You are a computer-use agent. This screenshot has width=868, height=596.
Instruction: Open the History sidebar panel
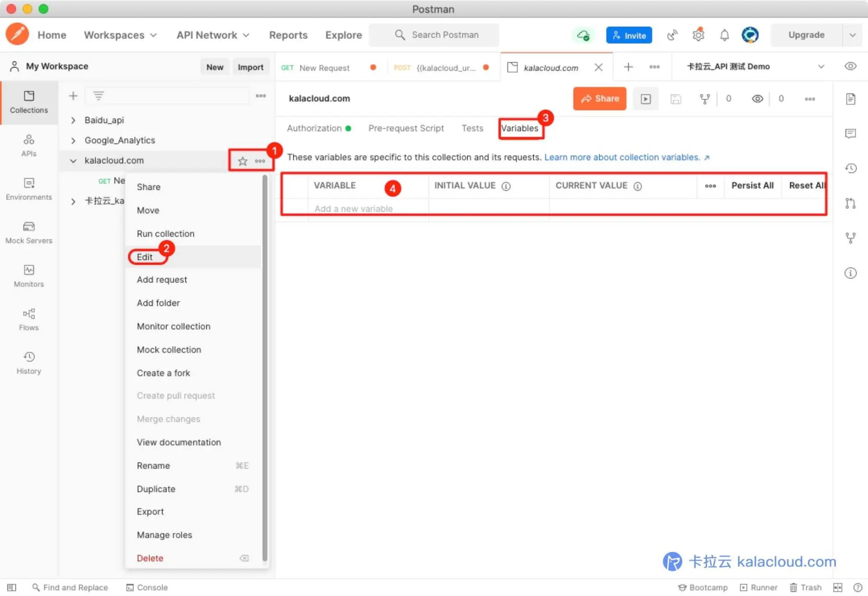[29, 363]
